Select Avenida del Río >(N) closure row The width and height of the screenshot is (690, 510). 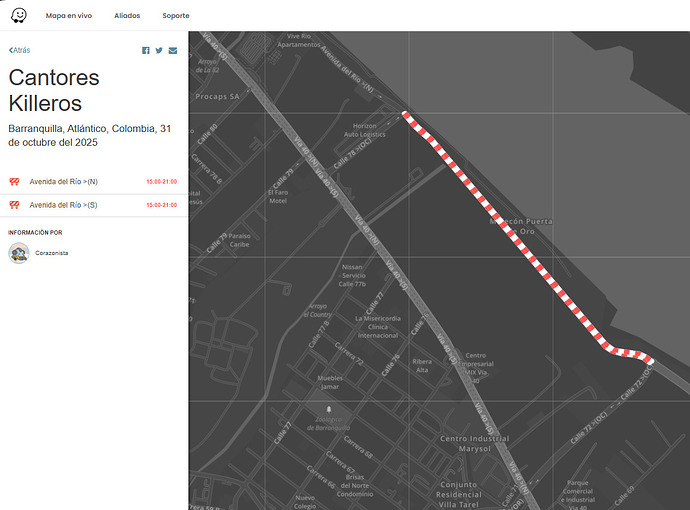pos(64,182)
